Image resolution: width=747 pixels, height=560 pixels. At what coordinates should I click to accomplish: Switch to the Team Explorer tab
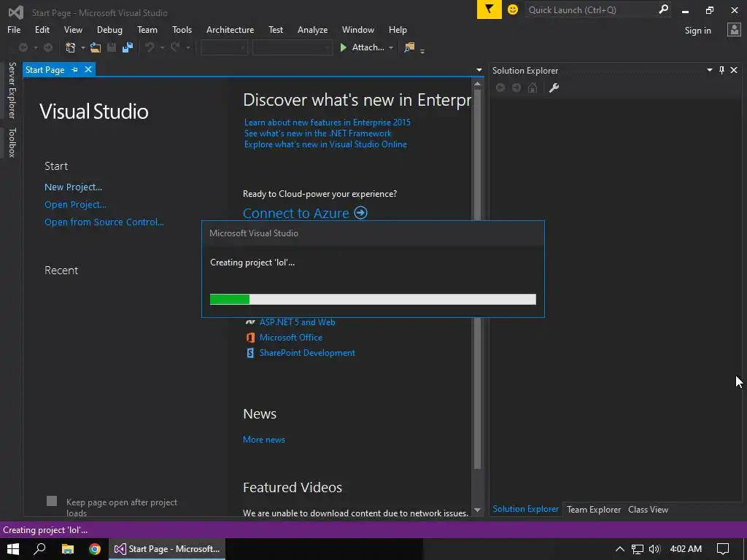594,510
